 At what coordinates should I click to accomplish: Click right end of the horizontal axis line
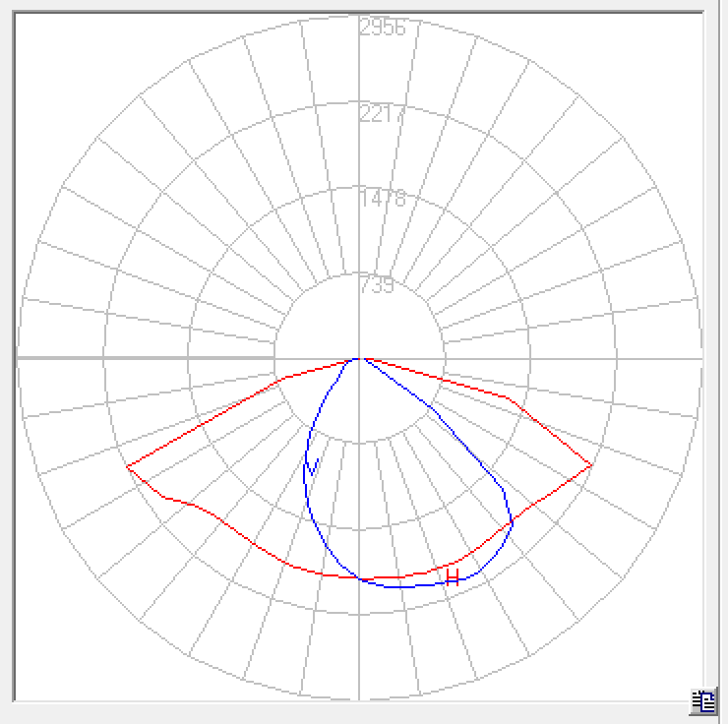pyautogui.click(x=700, y=359)
